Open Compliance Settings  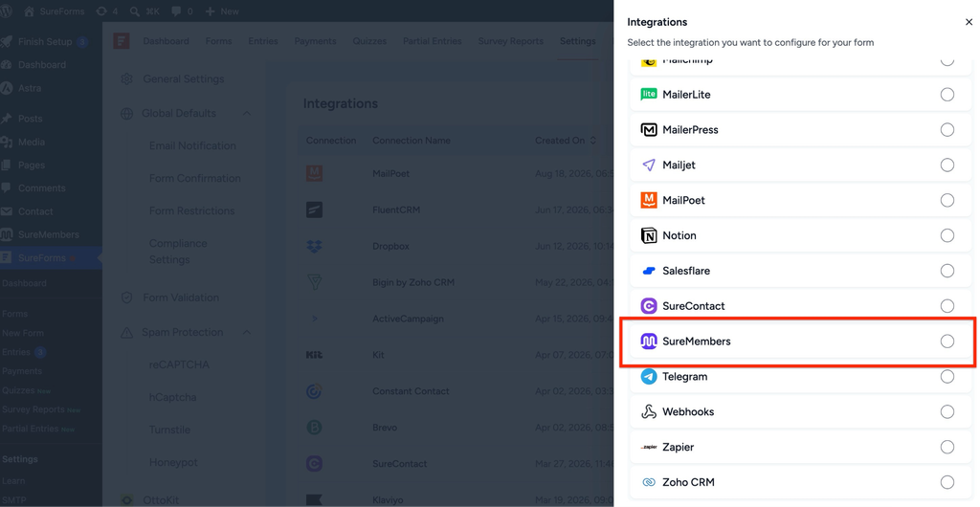pyautogui.click(x=178, y=251)
